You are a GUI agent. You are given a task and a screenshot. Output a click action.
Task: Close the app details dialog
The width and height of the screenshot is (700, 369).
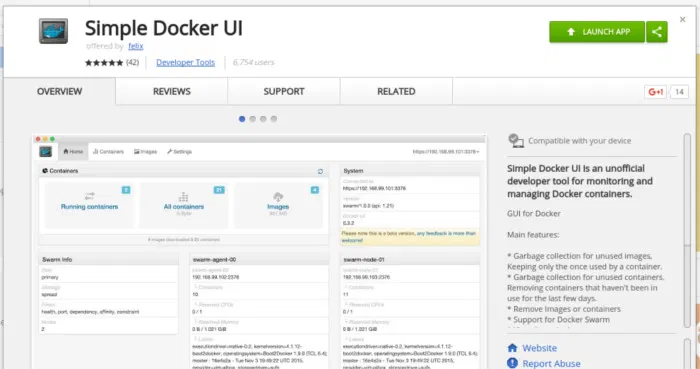coord(682,20)
